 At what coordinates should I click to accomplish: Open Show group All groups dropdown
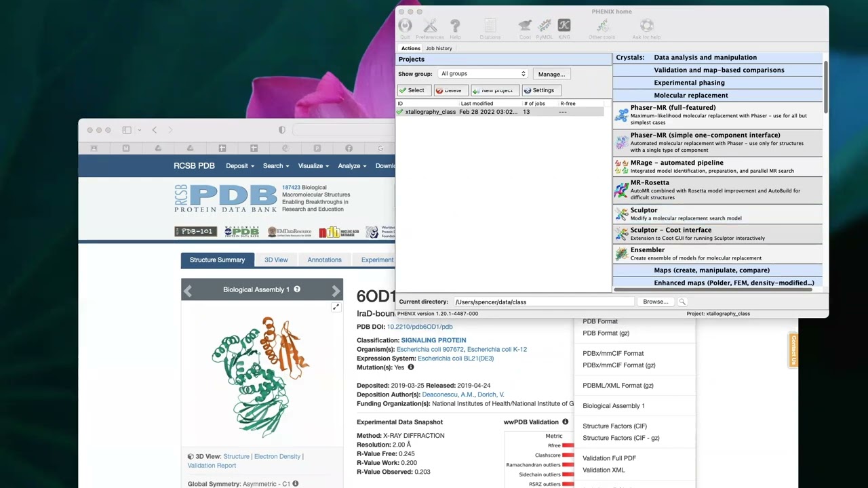[483, 74]
